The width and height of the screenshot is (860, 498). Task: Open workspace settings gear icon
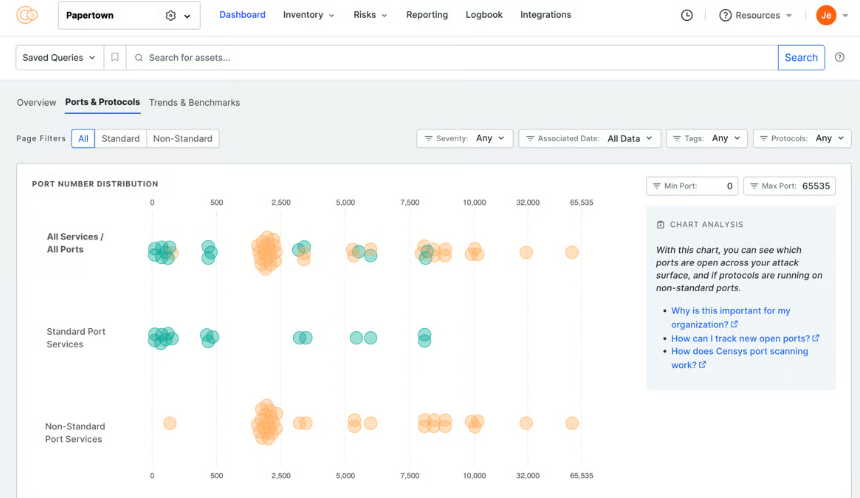click(170, 16)
